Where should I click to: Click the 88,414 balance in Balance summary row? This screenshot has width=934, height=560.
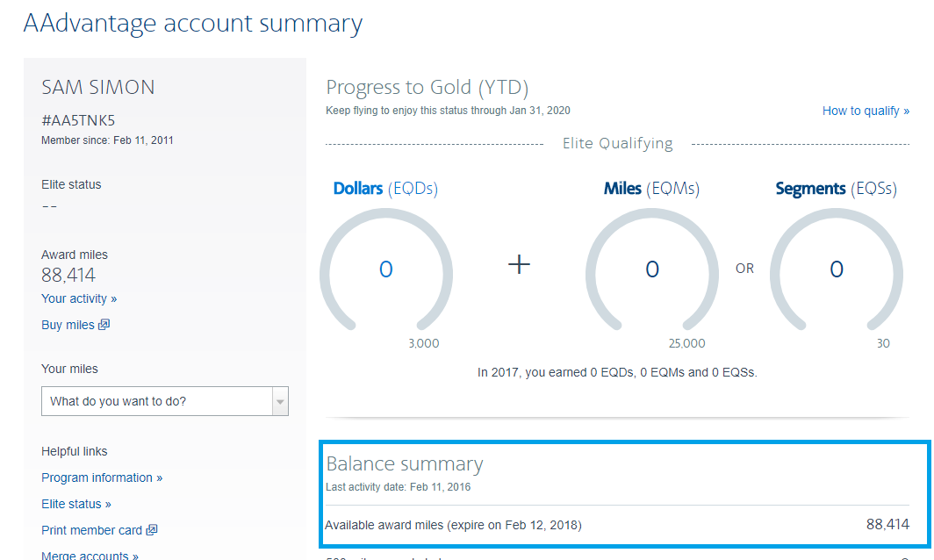click(887, 524)
